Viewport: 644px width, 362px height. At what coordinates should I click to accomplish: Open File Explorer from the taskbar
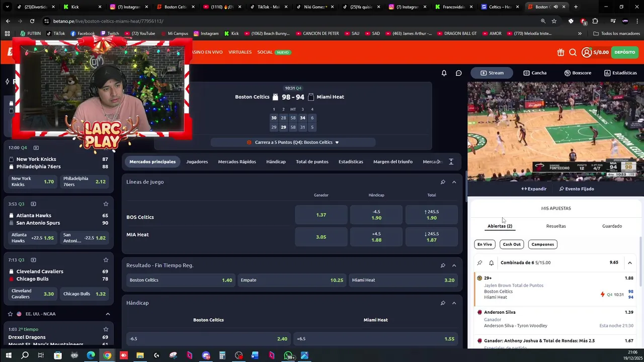coord(140,355)
